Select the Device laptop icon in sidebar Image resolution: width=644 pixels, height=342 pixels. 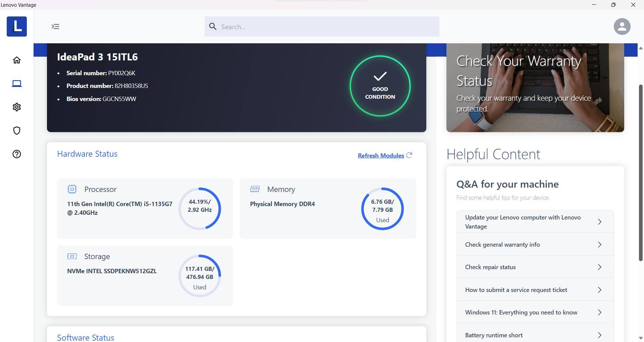(x=17, y=84)
